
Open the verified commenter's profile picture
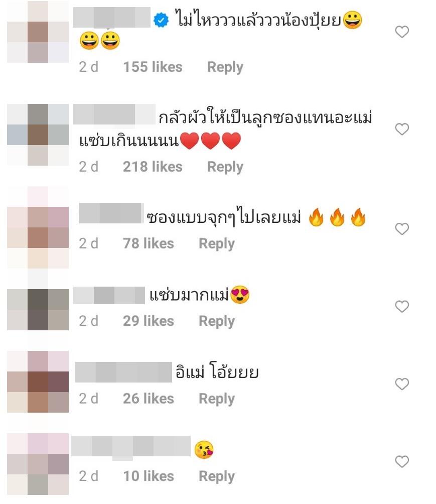[x=38, y=32]
